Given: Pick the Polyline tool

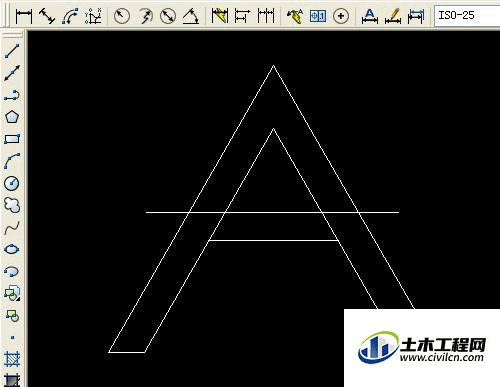Looking at the screenshot, I should click(x=12, y=95).
